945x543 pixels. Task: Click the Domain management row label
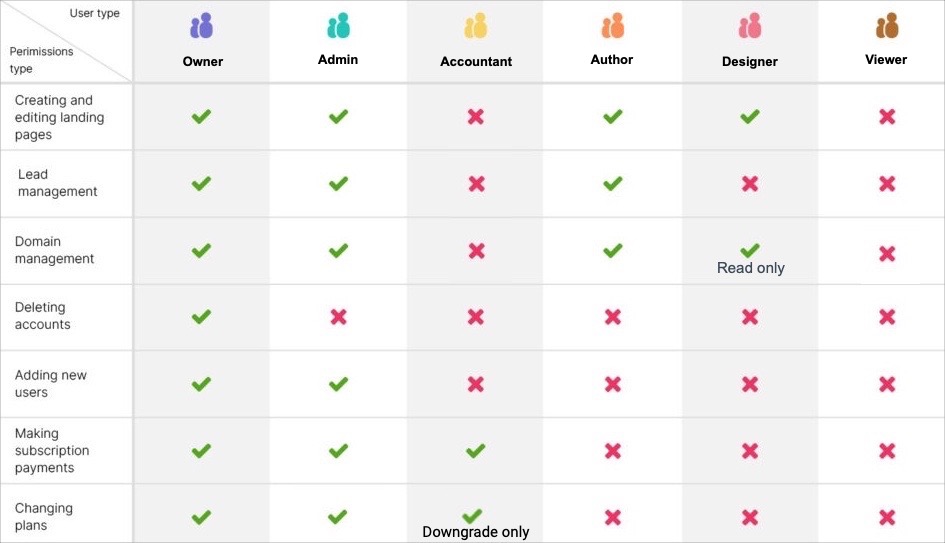coord(54,250)
